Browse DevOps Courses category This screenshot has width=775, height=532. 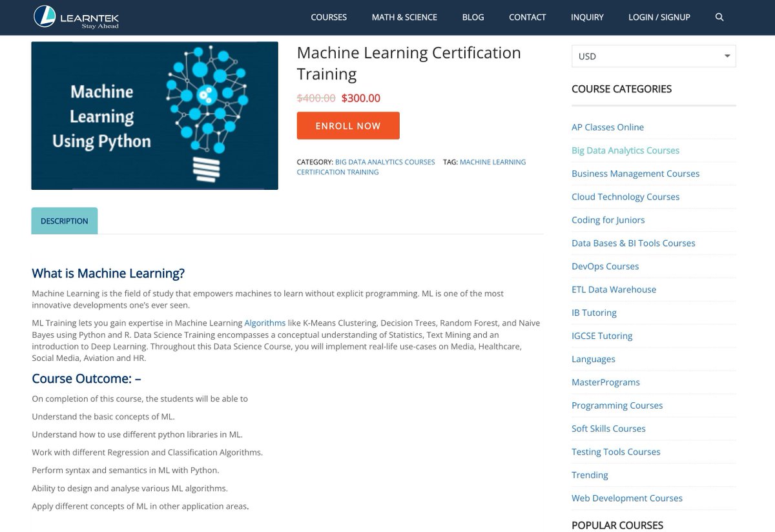pos(605,267)
